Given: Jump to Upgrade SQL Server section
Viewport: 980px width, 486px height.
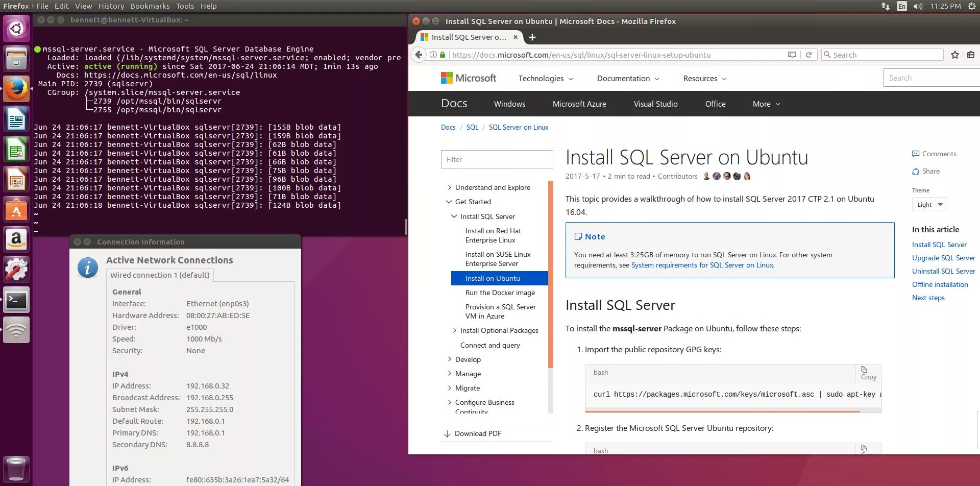Looking at the screenshot, I should click(944, 258).
